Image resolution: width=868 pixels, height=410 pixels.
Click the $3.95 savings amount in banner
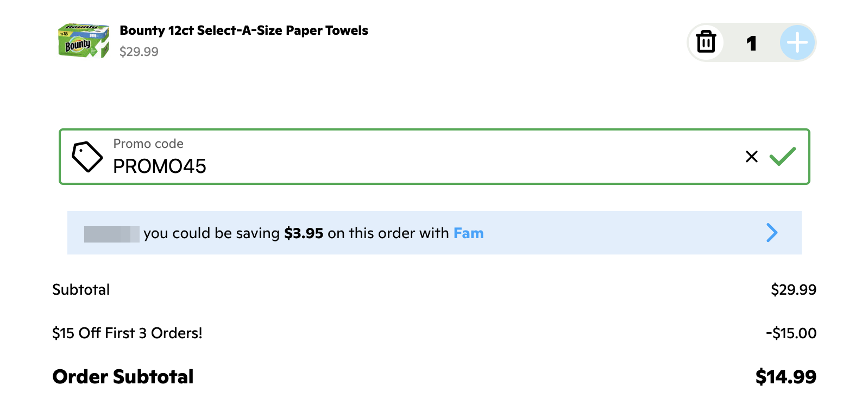click(x=304, y=233)
